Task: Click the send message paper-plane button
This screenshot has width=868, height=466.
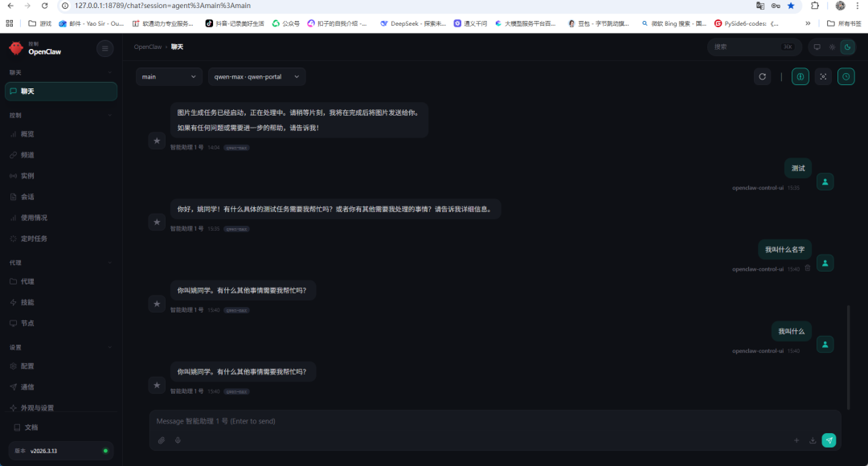Action: click(x=829, y=440)
